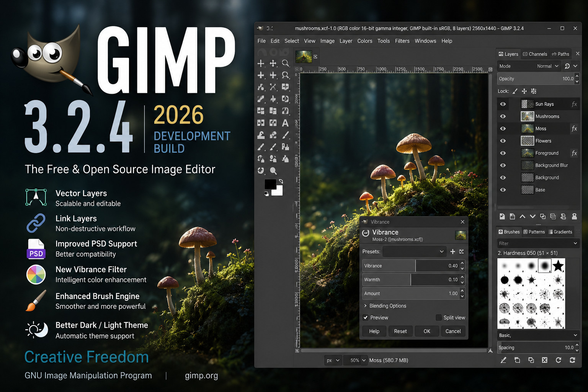
Task: Close the Vibrance dialog
Action: pos(462,222)
